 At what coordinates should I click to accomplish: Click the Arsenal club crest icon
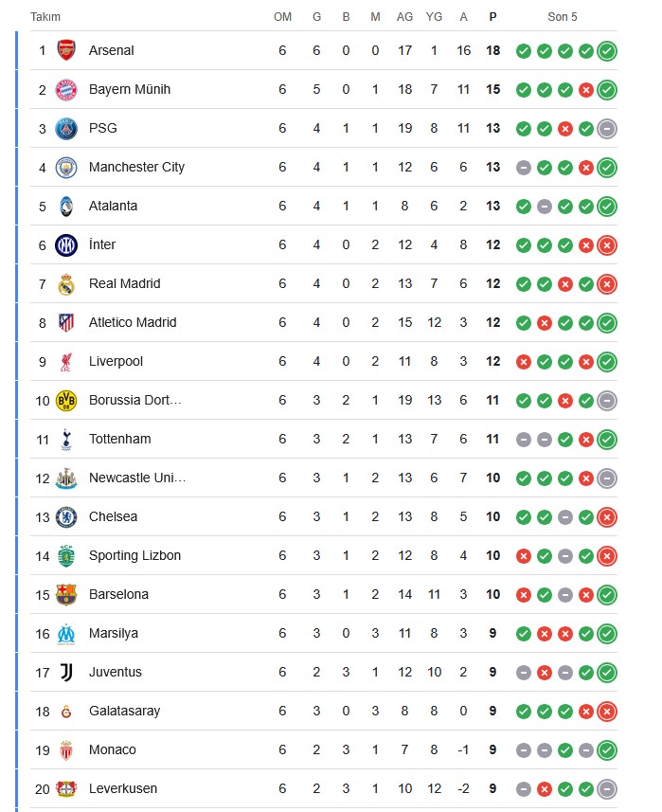click(x=65, y=50)
